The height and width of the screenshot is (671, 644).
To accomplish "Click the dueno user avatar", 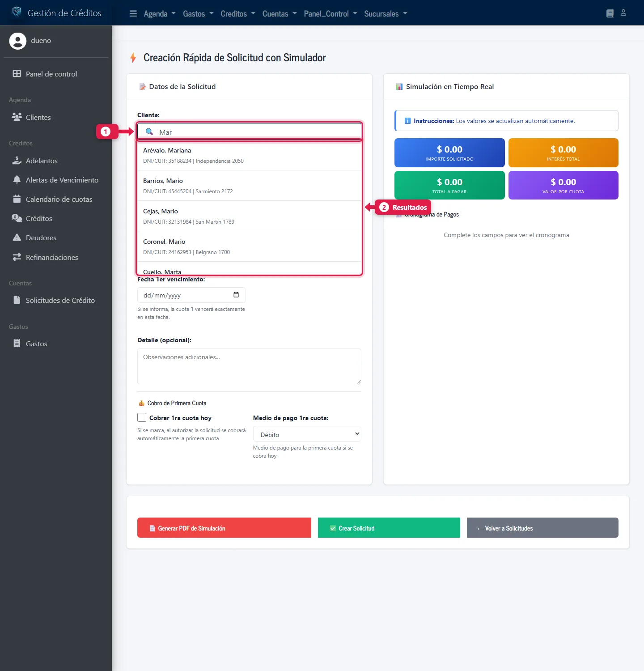I will click(x=18, y=41).
